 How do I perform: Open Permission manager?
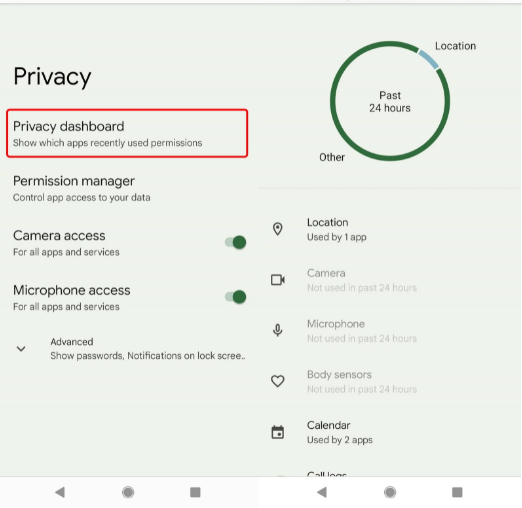coord(129,188)
